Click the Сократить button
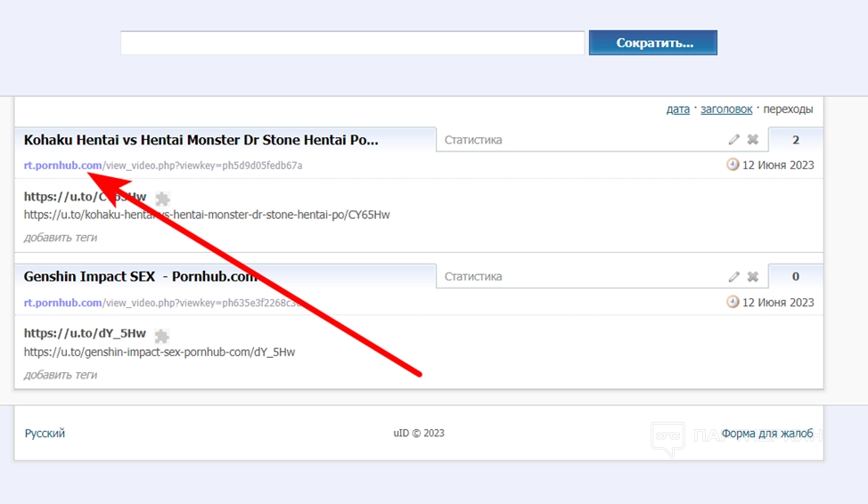This screenshot has width=868, height=504. click(x=653, y=43)
